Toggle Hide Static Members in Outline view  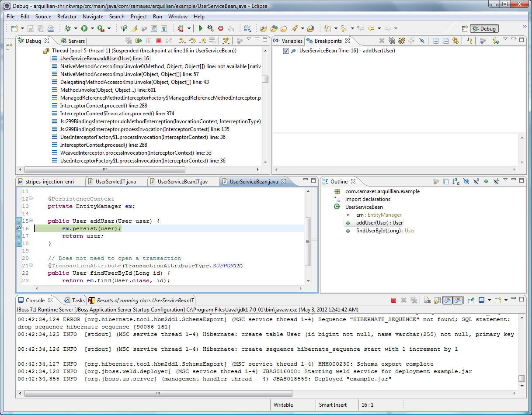pos(476,181)
